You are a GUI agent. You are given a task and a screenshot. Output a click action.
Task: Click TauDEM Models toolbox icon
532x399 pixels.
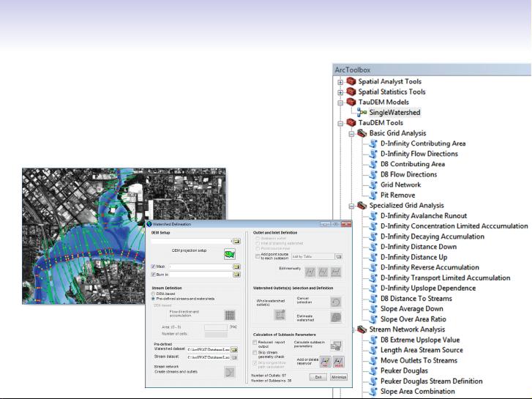pyautogui.click(x=351, y=102)
